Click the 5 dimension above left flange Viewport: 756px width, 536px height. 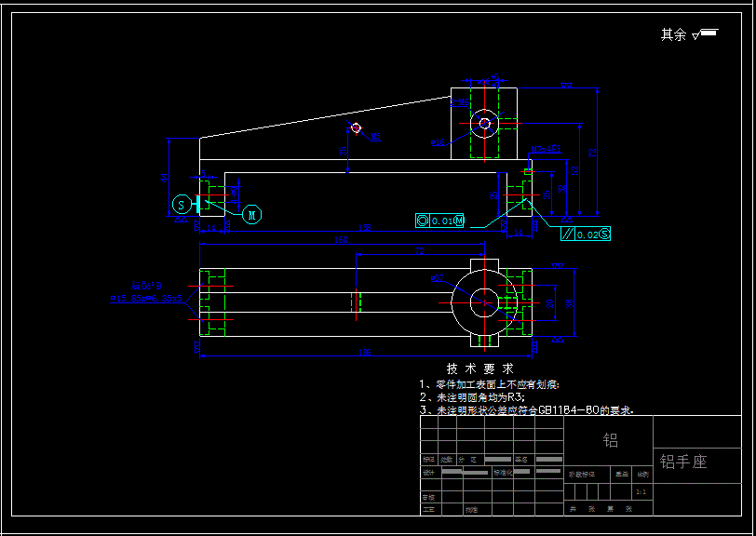click(203, 173)
